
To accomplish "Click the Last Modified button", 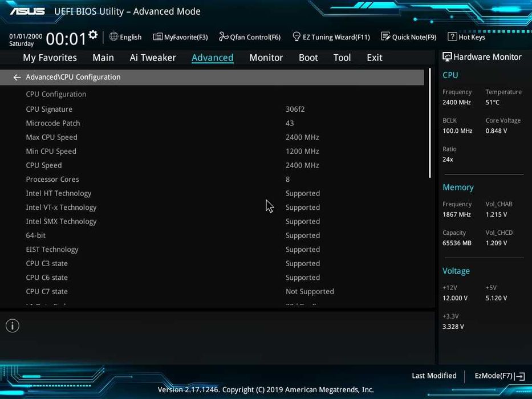I will pyautogui.click(x=434, y=376).
